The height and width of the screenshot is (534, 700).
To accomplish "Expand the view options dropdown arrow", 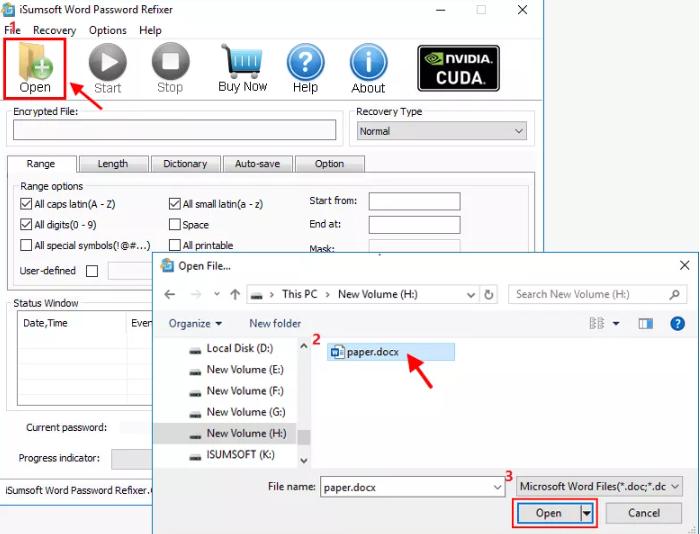I will (616, 323).
